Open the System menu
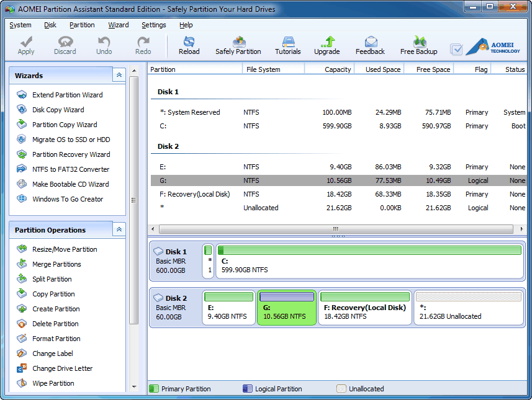 pos(20,25)
